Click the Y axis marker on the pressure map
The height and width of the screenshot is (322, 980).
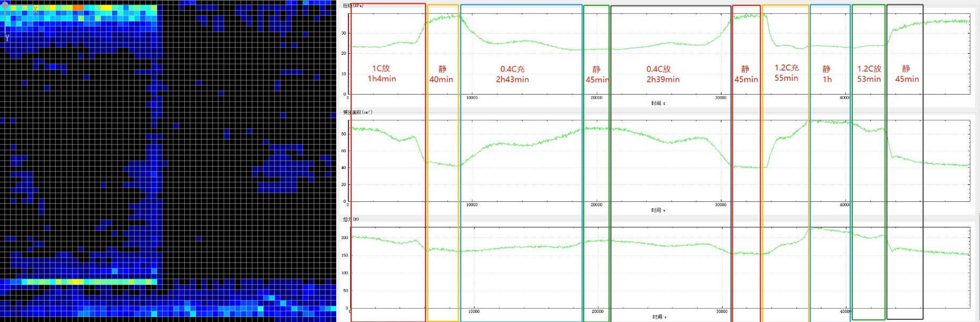7,38
